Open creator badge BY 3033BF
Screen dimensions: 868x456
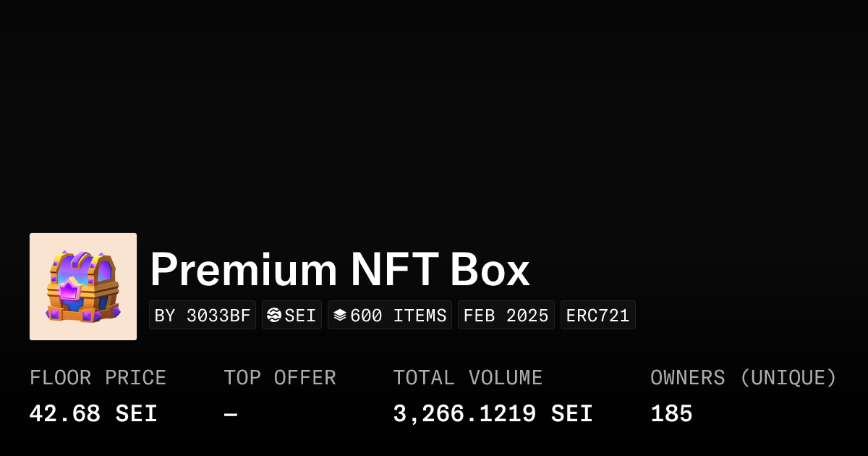point(203,316)
